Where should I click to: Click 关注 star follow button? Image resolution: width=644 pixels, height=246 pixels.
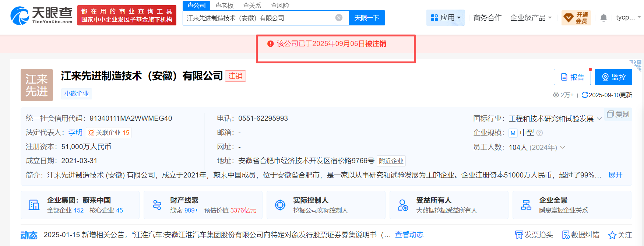(x=620, y=235)
